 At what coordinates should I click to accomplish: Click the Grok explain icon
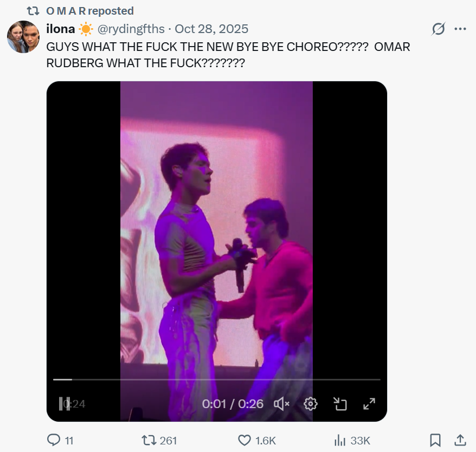click(x=438, y=29)
